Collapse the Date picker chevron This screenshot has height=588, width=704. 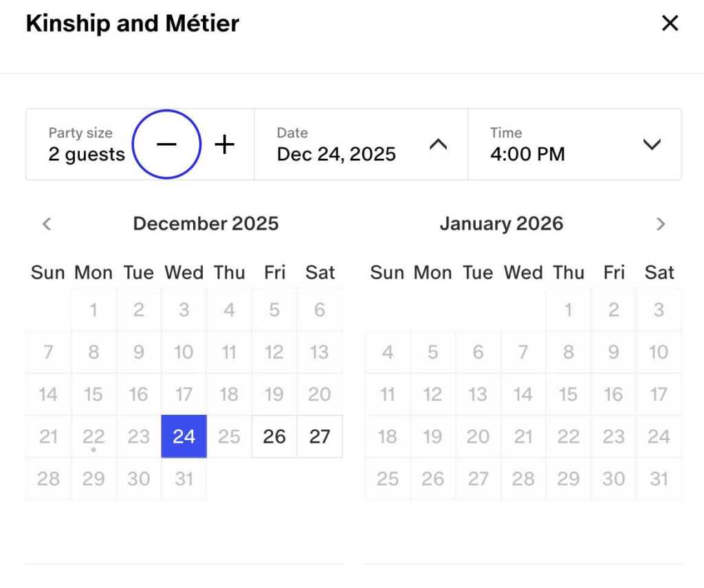click(438, 144)
